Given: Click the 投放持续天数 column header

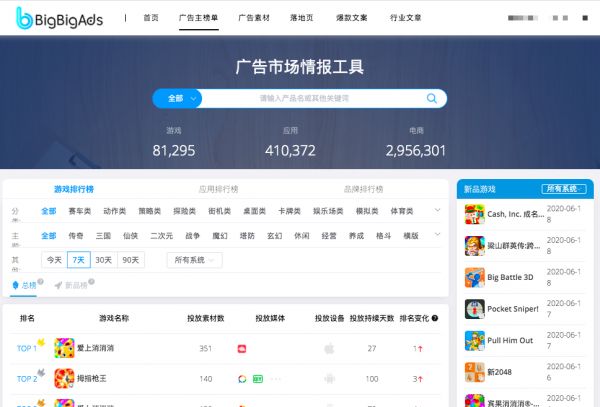Looking at the screenshot, I should pos(372,318).
